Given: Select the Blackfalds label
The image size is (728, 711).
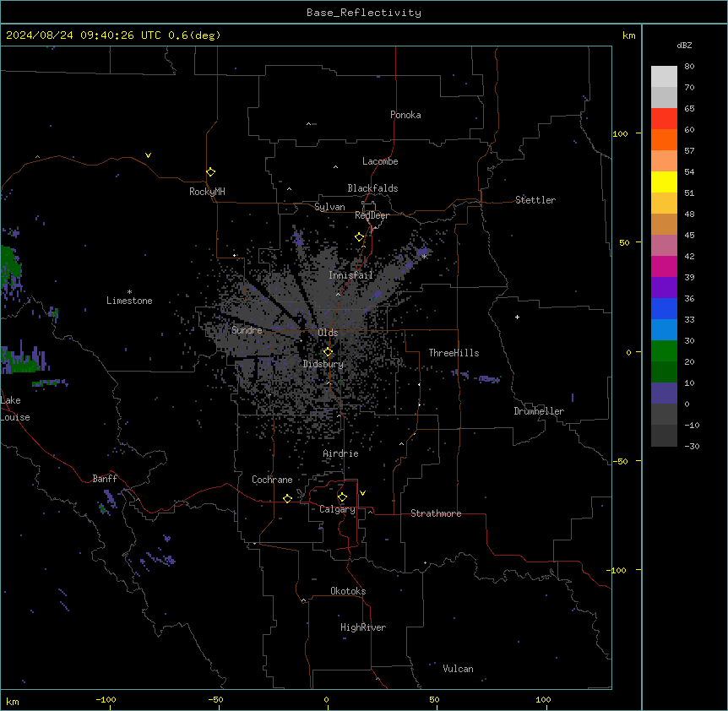Looking at the screenshot, I should (372, 188).
